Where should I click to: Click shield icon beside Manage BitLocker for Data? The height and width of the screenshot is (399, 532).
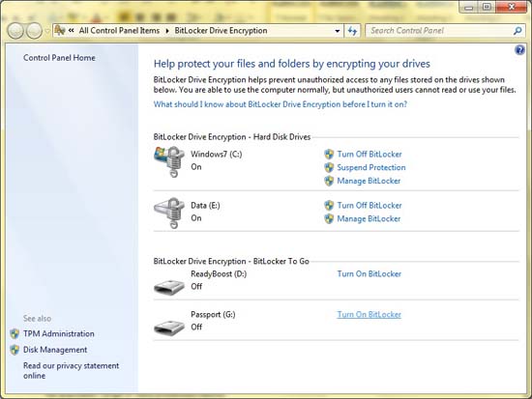pos(329,219)
